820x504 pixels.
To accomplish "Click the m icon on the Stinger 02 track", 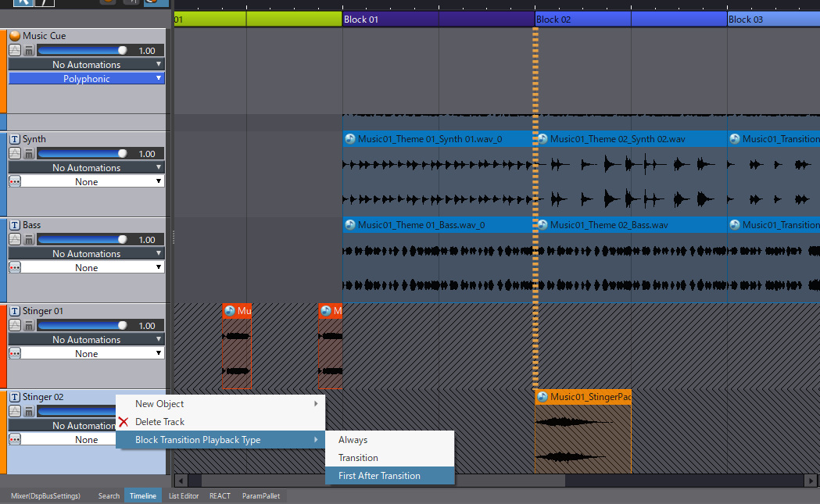I will pos(29,412).
